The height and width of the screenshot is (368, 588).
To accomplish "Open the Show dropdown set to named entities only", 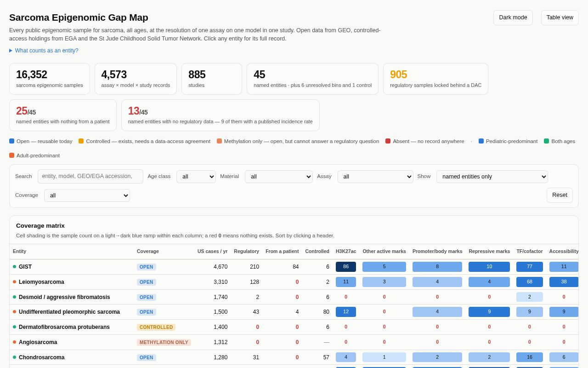I will (492, 177).
